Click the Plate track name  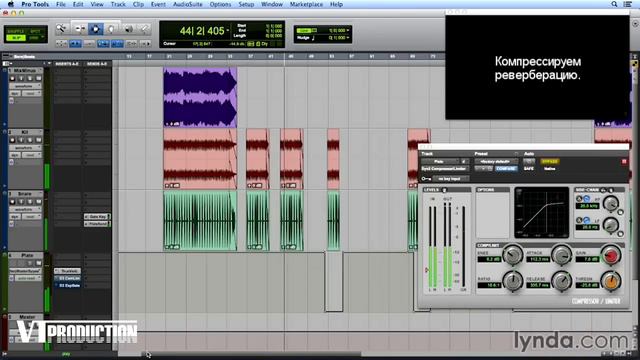tap(27, 256)
